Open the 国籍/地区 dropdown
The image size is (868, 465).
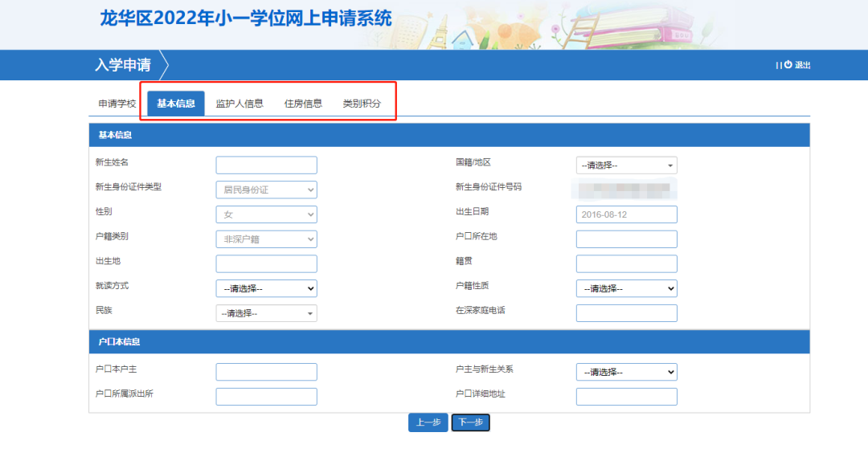click(626, 165)
